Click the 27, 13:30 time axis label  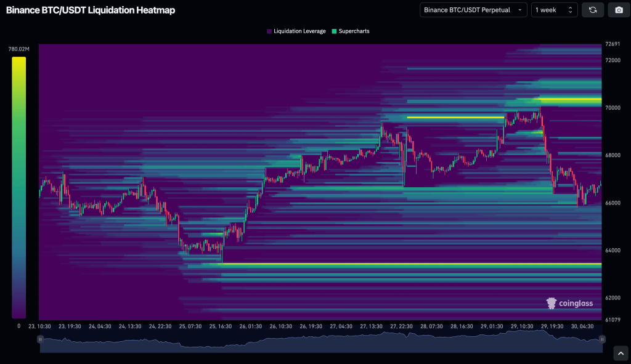tap(372, 326)
